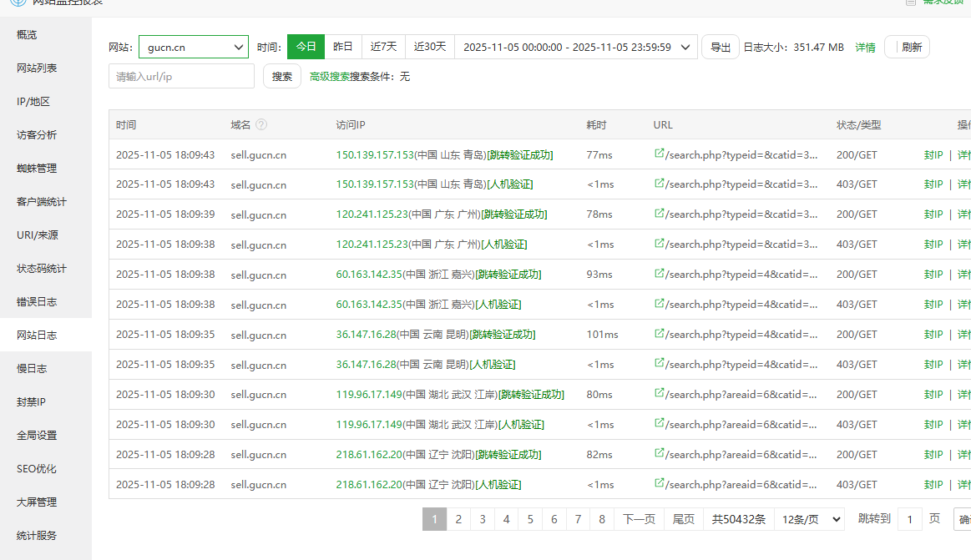971x560 pixels.
Task: Change the 12条/页 page size selector
Action: (x=809, y=519)
